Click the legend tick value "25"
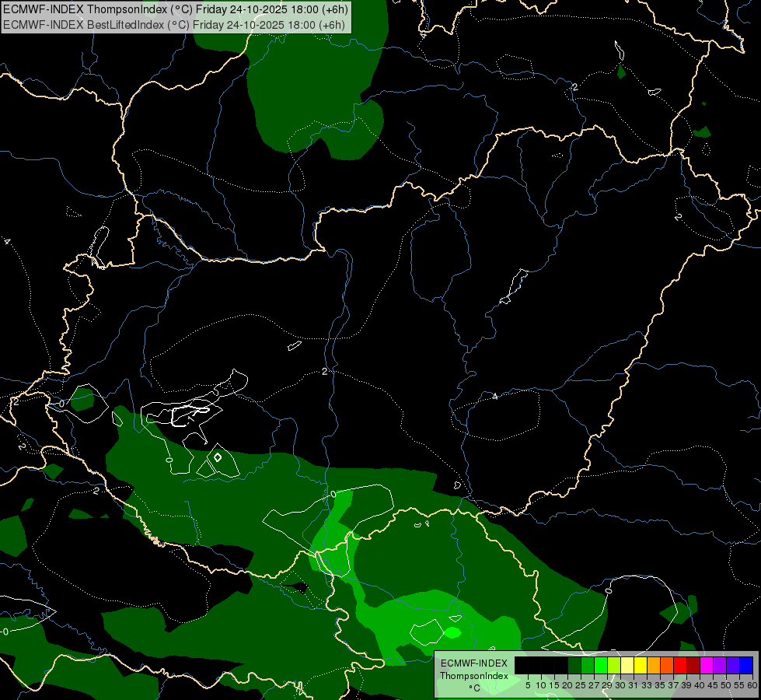The width and height of the screenshot is (761, 700). (581, 685)
